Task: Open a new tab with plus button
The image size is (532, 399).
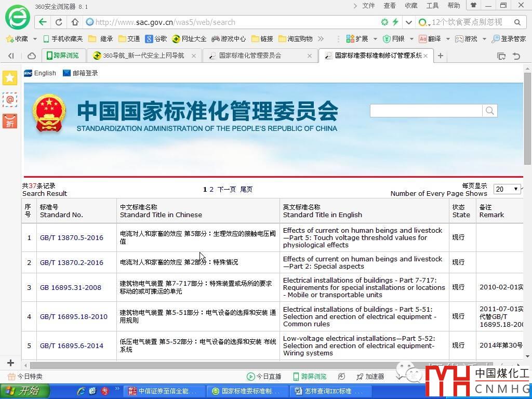Action: pyautogui.click(x=441, y=56)
